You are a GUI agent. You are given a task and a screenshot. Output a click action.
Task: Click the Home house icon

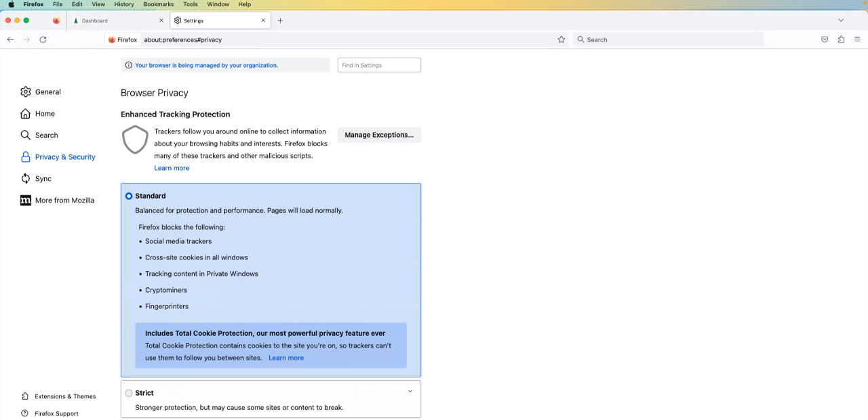pos(26,113)
